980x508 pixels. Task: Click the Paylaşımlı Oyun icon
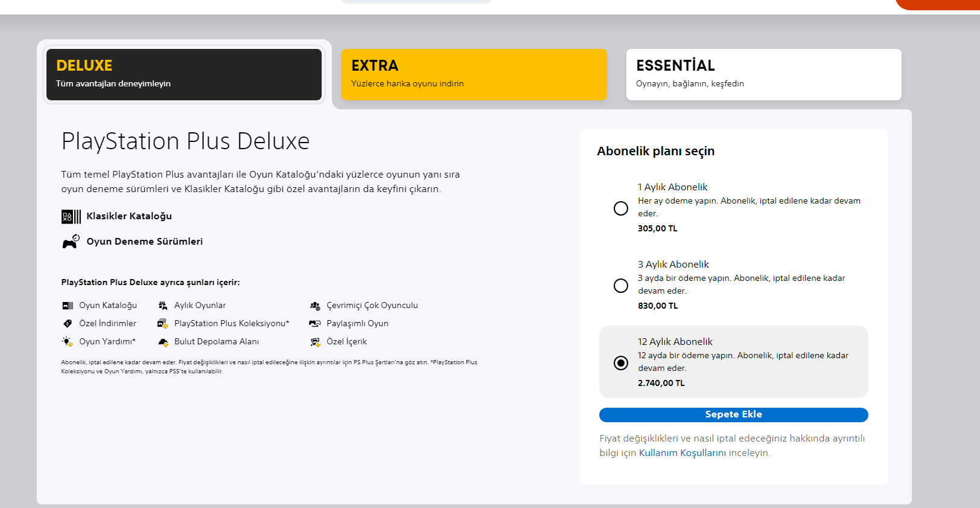tap(315, 324)
